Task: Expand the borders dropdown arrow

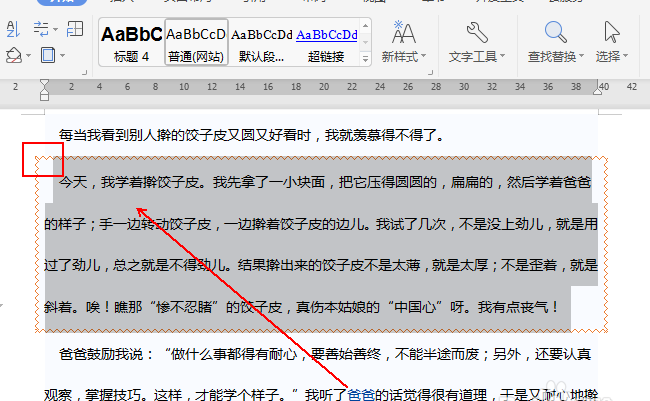Action: point(62,56)
